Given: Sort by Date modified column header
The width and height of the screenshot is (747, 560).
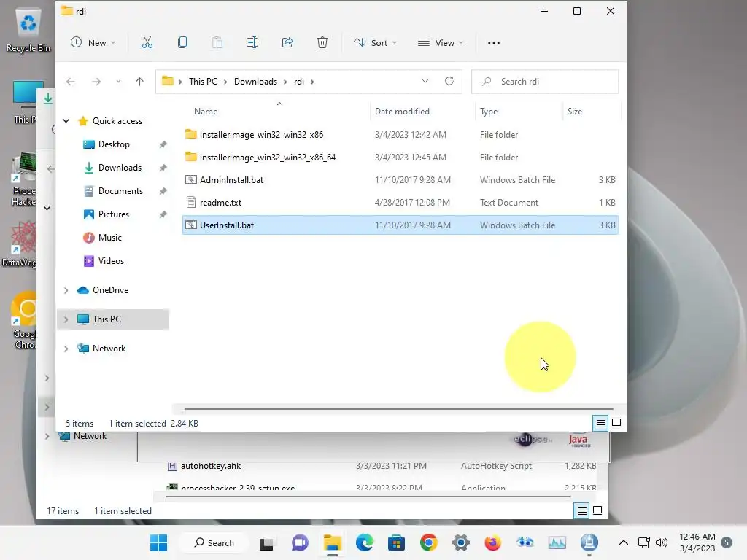Looking at the screenshot, I should 402,112.
